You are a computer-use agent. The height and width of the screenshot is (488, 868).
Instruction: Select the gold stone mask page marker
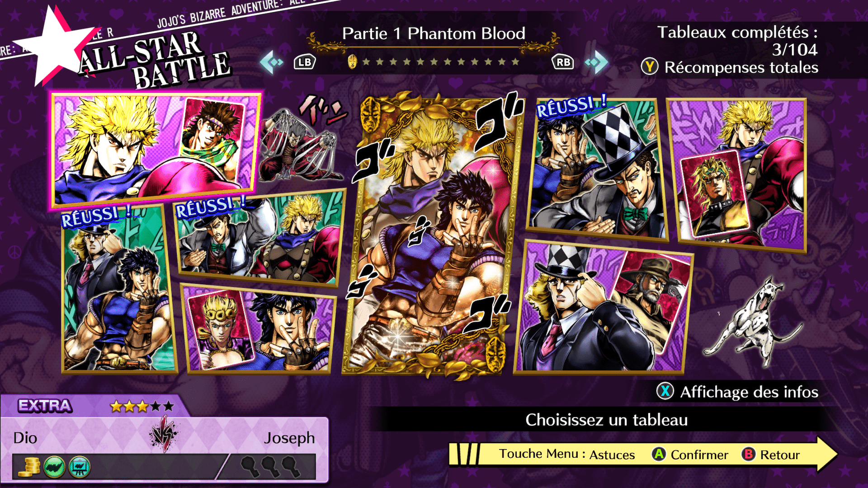click(353, 62)
